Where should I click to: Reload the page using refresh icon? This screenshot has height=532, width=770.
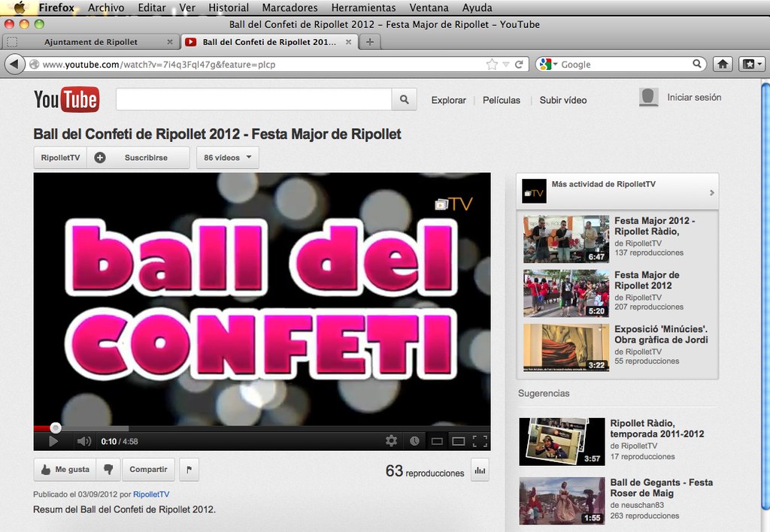coord(519,65)
